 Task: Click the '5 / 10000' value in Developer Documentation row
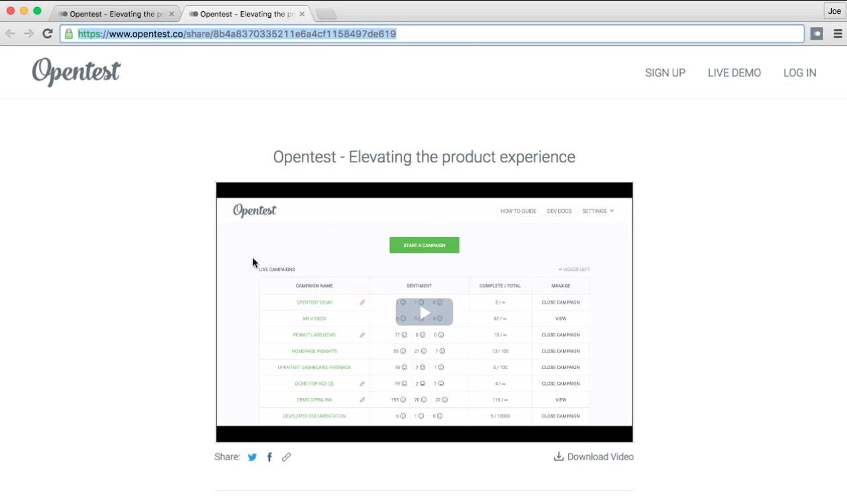[501, 417]
